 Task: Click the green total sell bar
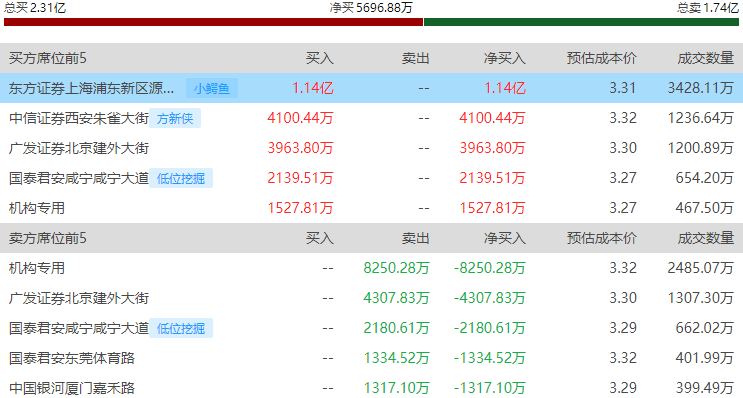click(x=581, y=22)
